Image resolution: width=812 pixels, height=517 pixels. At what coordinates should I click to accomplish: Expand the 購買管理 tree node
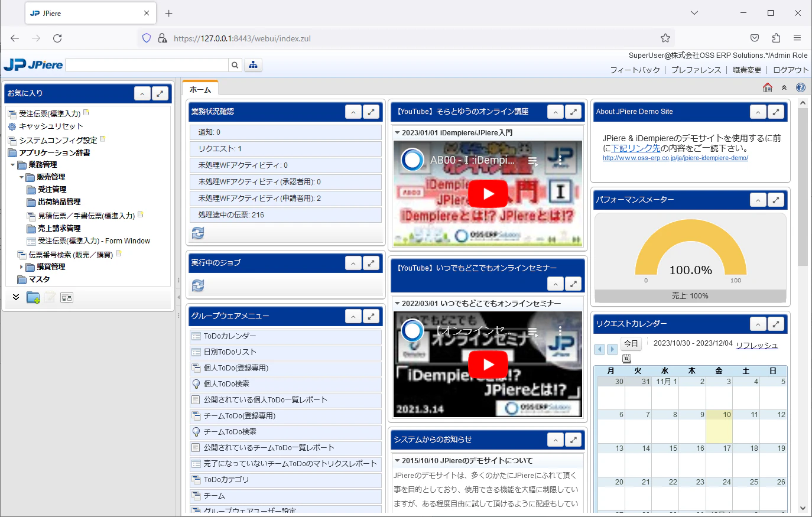tap(21, 267)
